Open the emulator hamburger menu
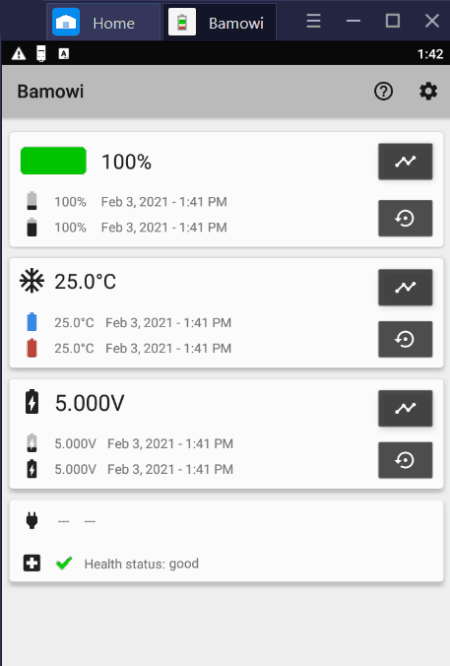Image resolution: width=450 pixels, height=666 pixels. [x=314, y=21]
